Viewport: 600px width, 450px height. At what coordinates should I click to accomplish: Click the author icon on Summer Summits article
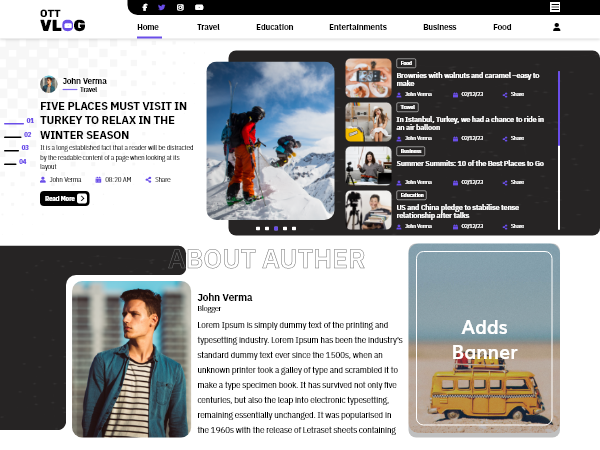pos(399,183)
